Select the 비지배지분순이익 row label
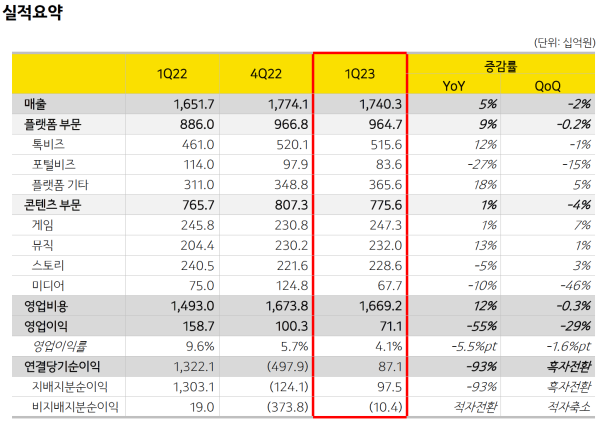 click(75, 407)
